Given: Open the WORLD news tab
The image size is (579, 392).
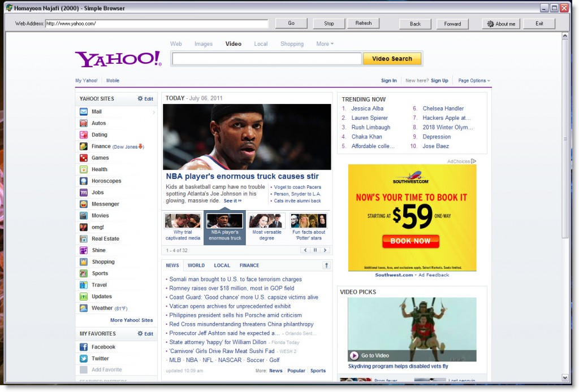Looking at the screenshot, I should (196, 265).
